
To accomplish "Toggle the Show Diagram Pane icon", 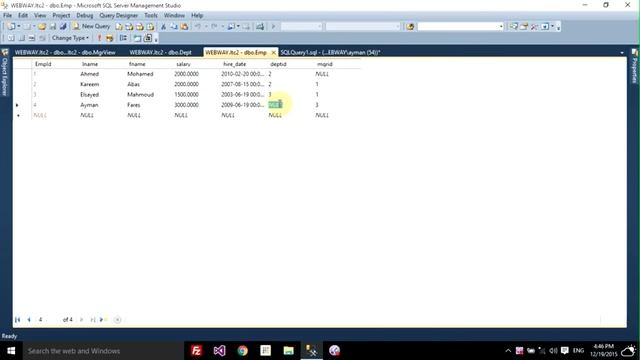I will (x=11, y=38).
